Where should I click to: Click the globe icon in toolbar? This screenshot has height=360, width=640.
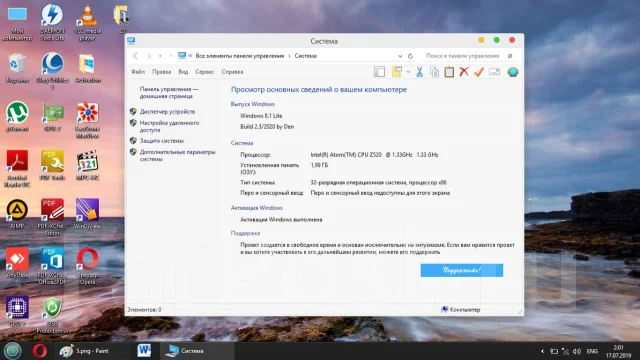(x=513, y=72)
